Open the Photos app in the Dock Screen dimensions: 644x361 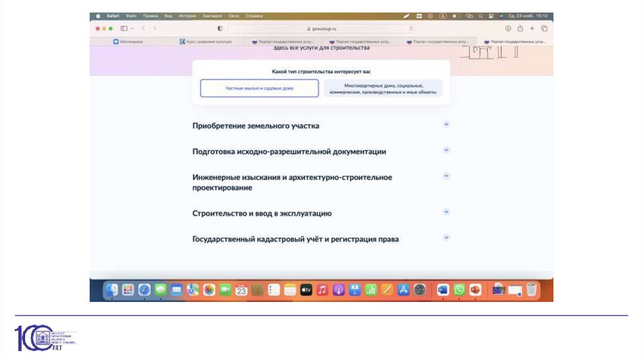coord(209,290)
